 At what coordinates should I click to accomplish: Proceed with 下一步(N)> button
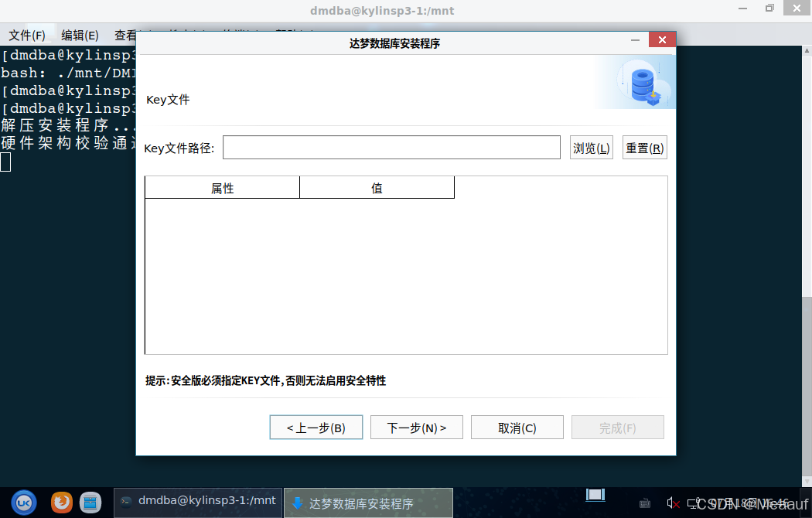tap(416, 428)
